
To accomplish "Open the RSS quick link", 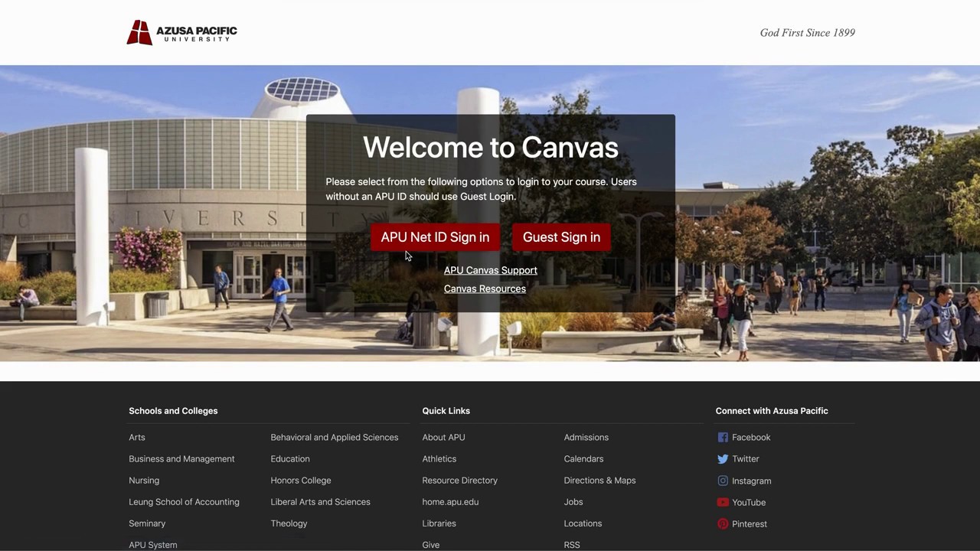I will 572,545.
